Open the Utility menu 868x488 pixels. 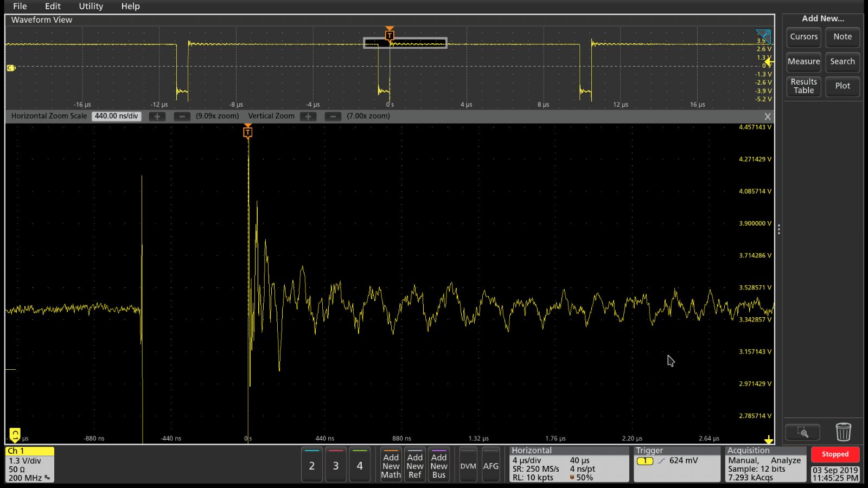click(91, 6)
